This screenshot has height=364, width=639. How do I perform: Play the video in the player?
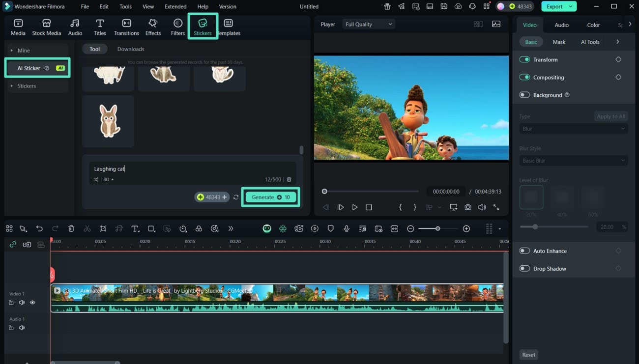click(x=354, y=207)
